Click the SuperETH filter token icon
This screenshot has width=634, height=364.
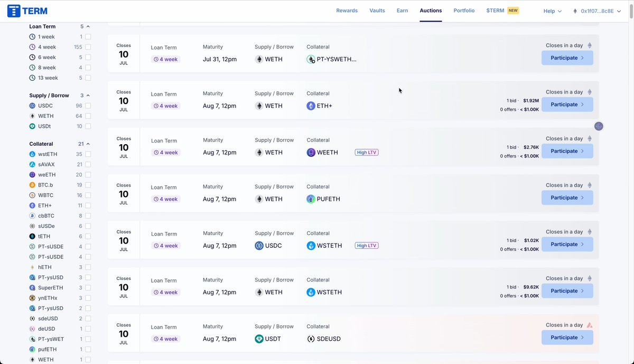[33, 287]
